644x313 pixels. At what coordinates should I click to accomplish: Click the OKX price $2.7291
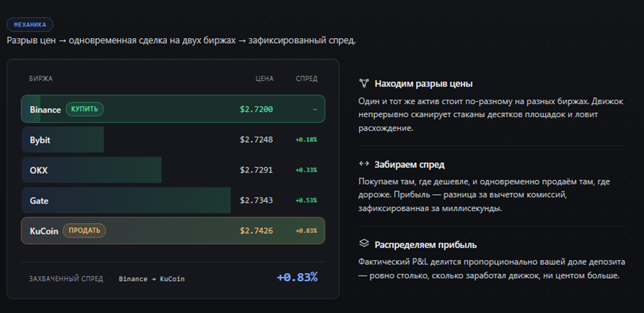tap(256, 170)
